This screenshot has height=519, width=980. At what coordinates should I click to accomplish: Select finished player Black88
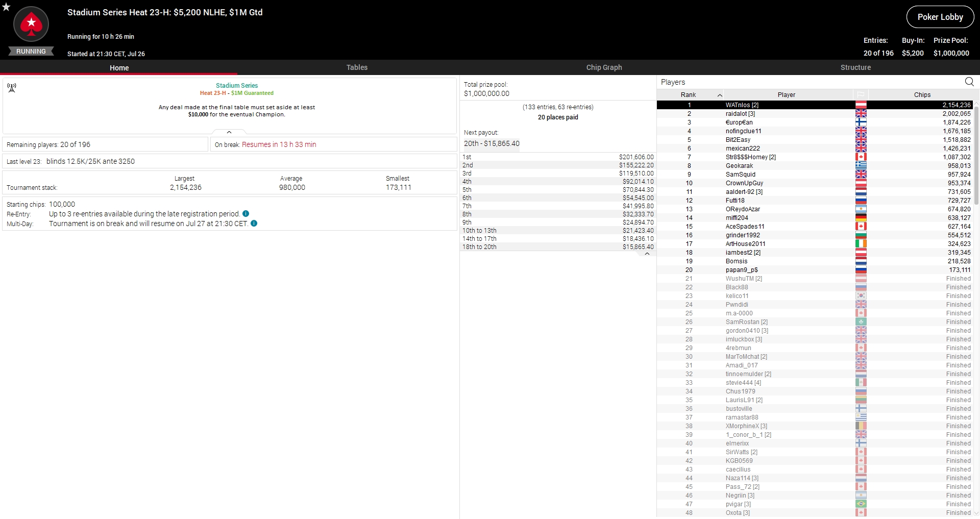point(815,287)
